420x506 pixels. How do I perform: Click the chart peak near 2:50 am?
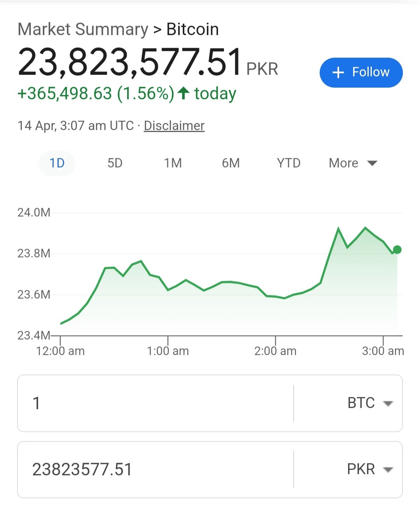365,227
